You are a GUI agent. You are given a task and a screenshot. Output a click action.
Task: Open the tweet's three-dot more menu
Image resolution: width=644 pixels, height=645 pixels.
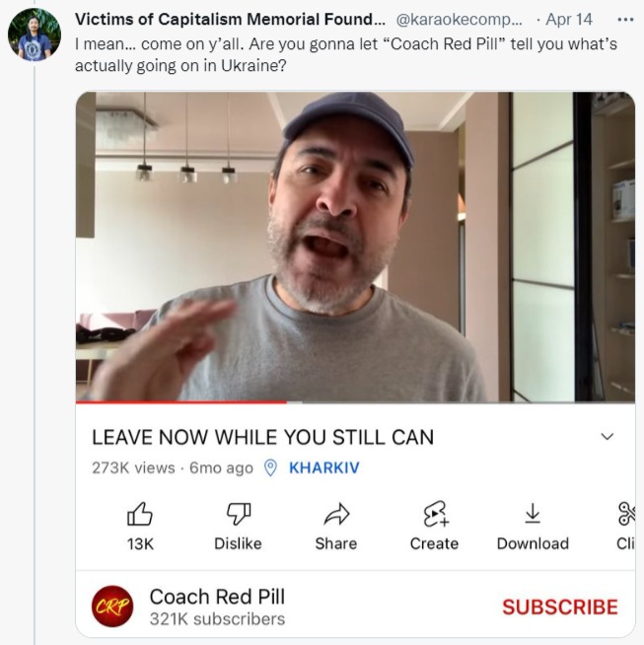(x=625, y=20)
